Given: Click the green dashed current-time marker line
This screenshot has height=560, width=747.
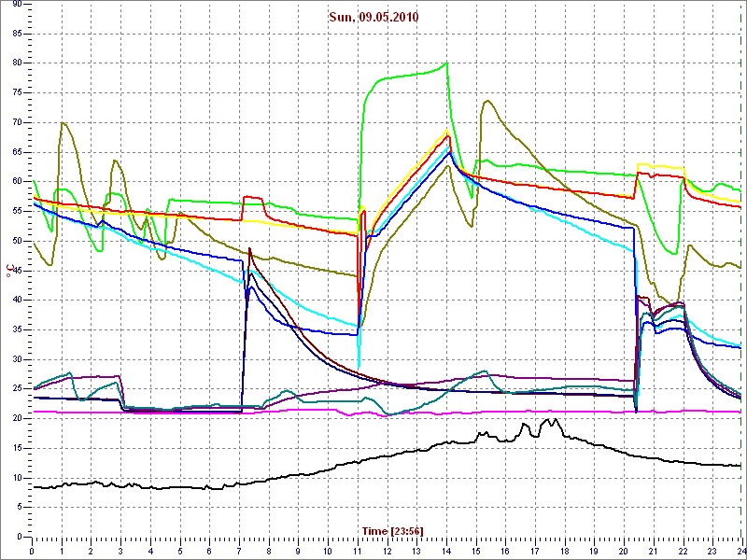Looking at the screenshot, I should tap(742, 269).
